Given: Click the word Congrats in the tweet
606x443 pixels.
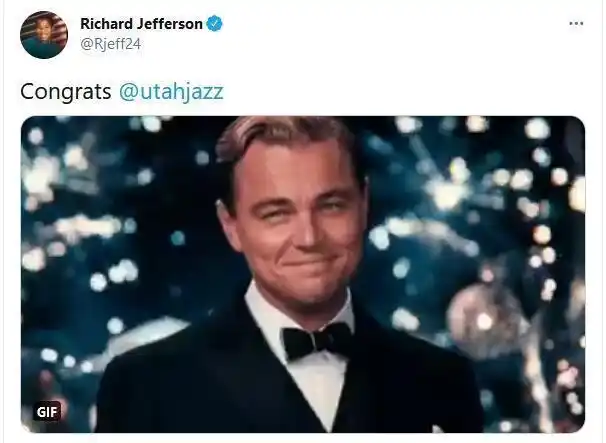Looking at the screenshot, I should (66, 92).
